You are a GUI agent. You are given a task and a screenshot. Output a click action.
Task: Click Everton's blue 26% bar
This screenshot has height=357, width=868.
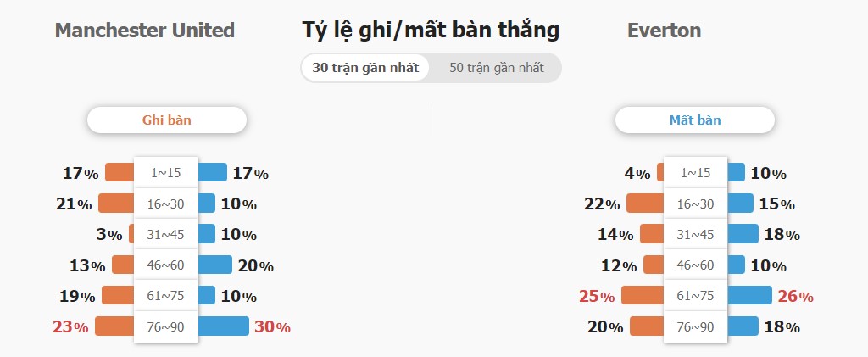tap(749, 295)
